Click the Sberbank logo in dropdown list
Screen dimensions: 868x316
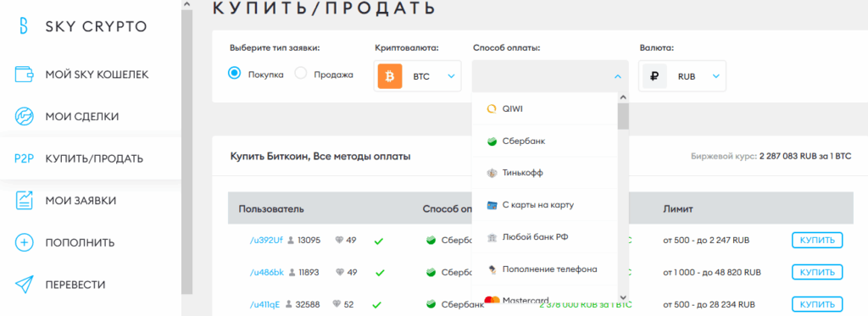491,141
